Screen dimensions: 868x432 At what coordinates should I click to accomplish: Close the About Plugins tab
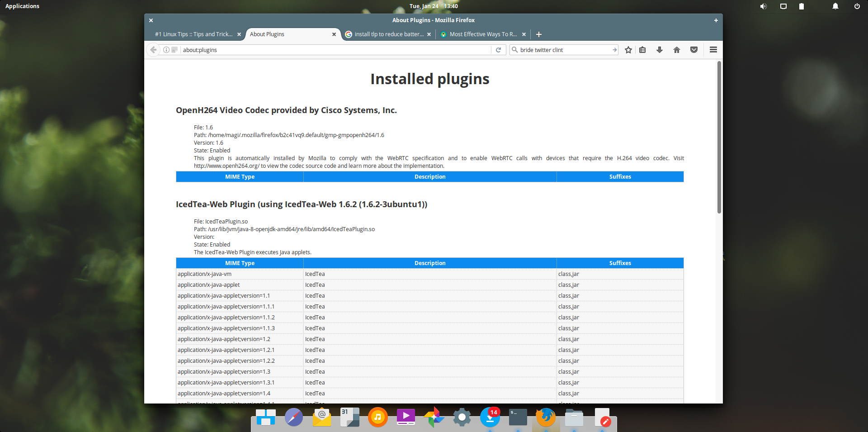tap(334, 34)
